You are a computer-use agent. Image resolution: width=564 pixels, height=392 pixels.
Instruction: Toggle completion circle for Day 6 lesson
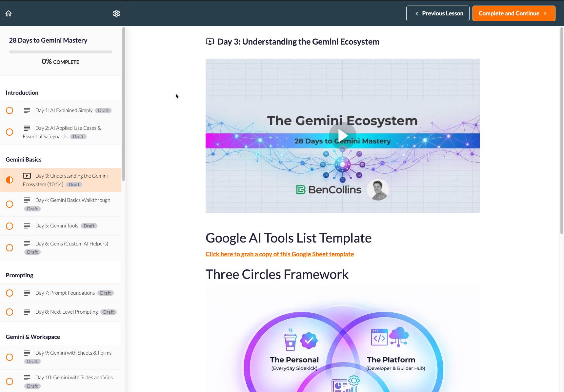coord(10,248)
